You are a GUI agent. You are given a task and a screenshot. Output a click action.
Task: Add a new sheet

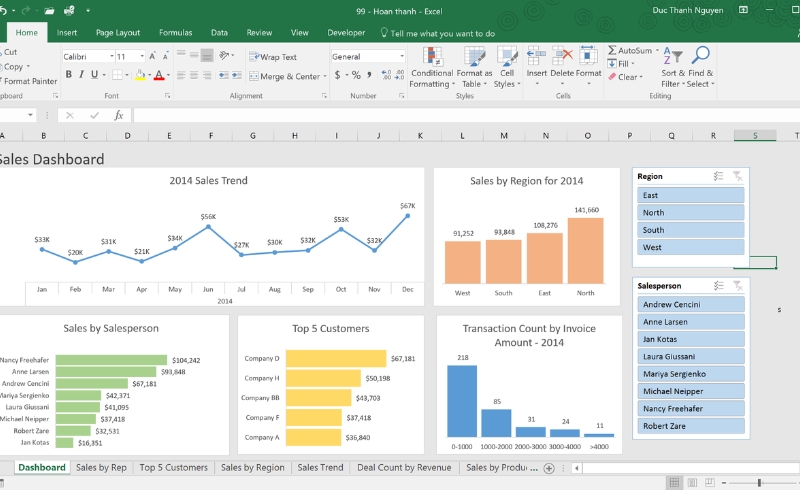[549, 468]
